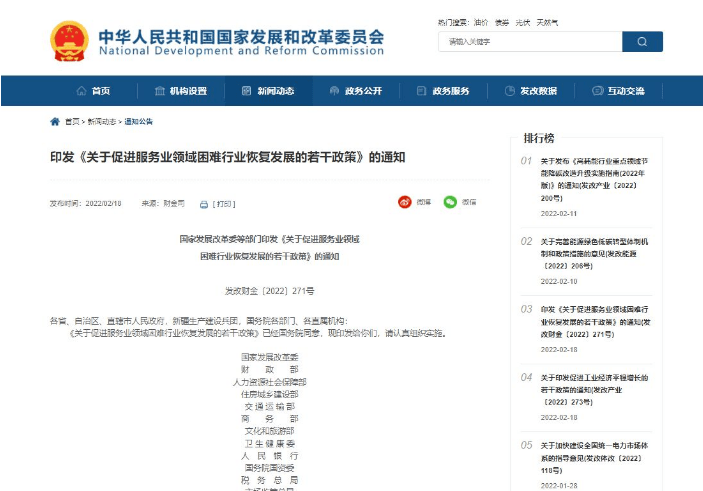This screenshot has height=491, width=703.
Task: Click the article title heading
Action: coord(227,157)
